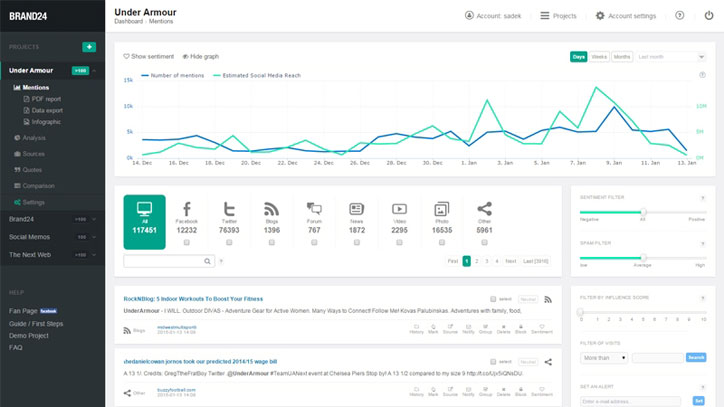The image size is (724, 407).
Task: Select the Facebook source icon
Action: 187,209
